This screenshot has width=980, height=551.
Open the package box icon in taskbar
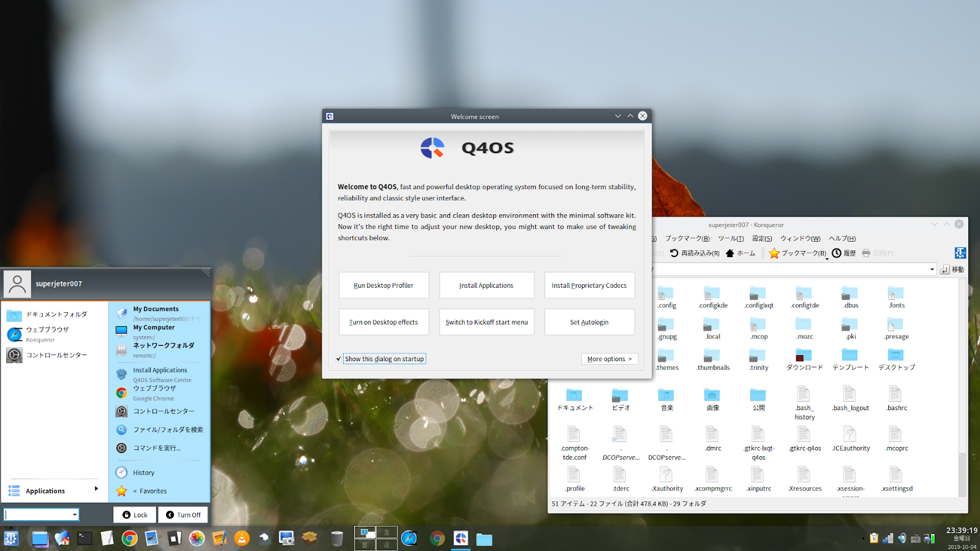pyautogui.click(x=309, y=538)
